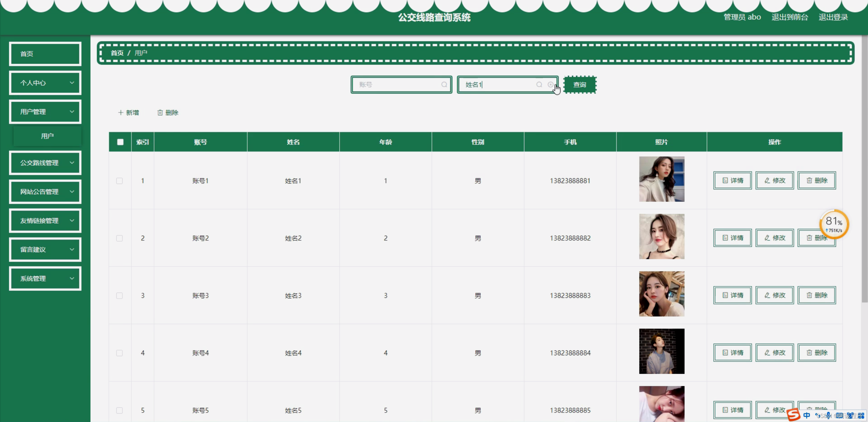Click the clear icon in name search field
Screen dimensions: 868x422
pyautogui.click(x=550, y=85)
